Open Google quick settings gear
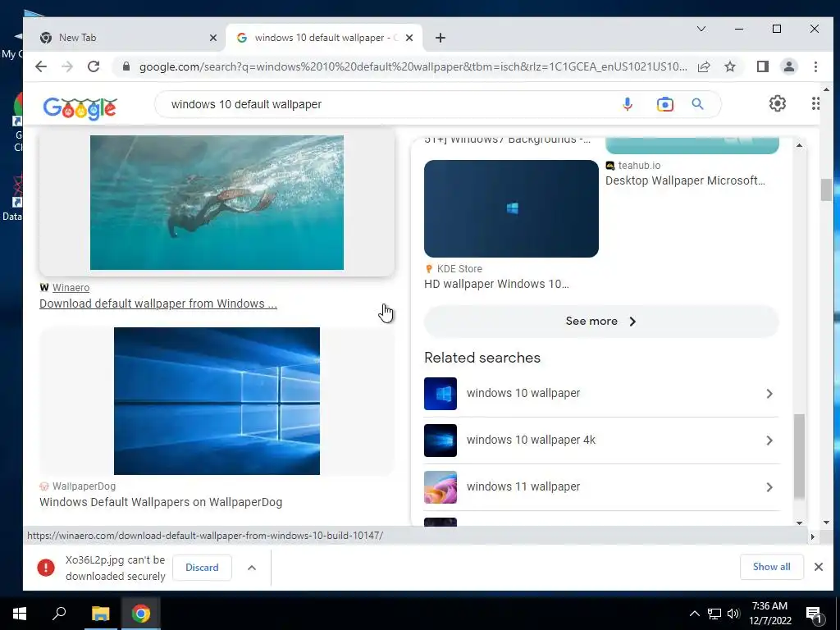 click(778, 103)
